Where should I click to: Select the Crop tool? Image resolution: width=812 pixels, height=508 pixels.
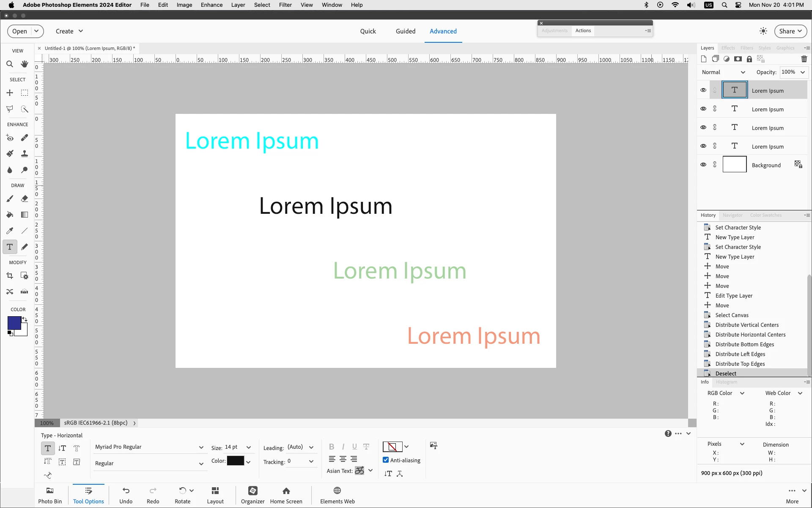click(x=9, y=276)
